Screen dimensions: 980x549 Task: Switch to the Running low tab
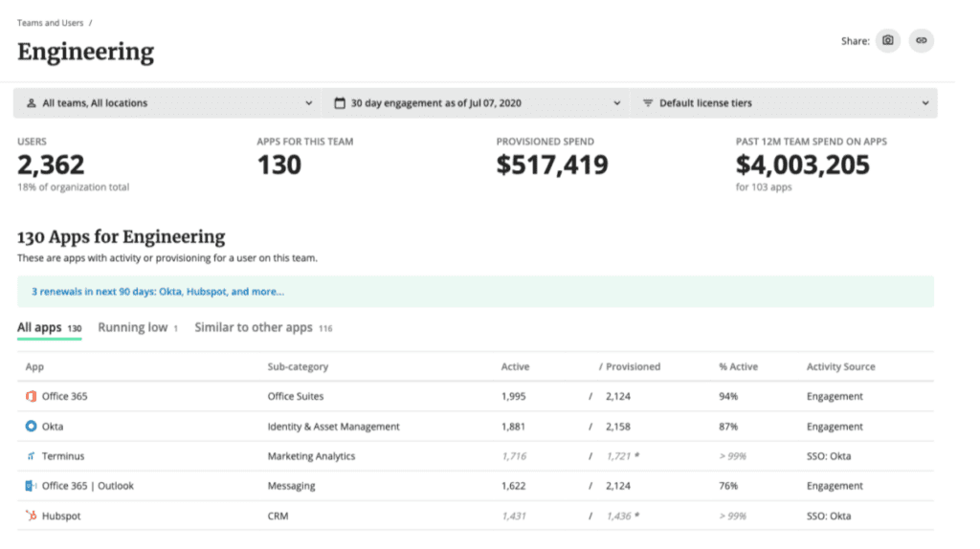click(x=138, y=328)
